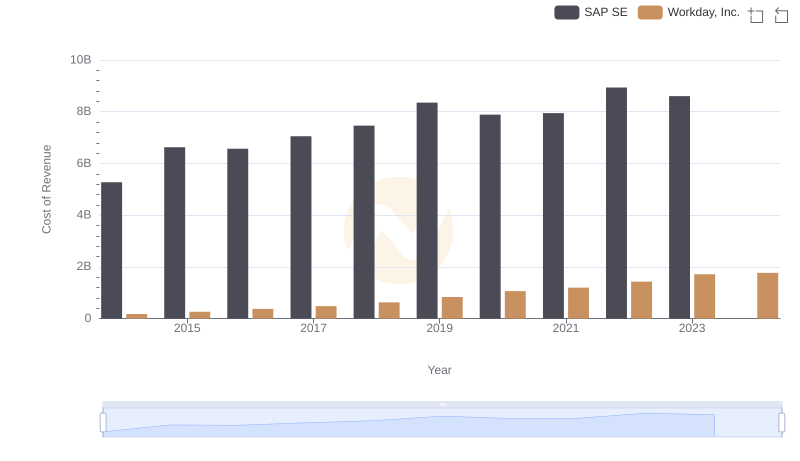Click the Workday bar for 2023
Screen dimensions: 800x461
click(705, 296)
